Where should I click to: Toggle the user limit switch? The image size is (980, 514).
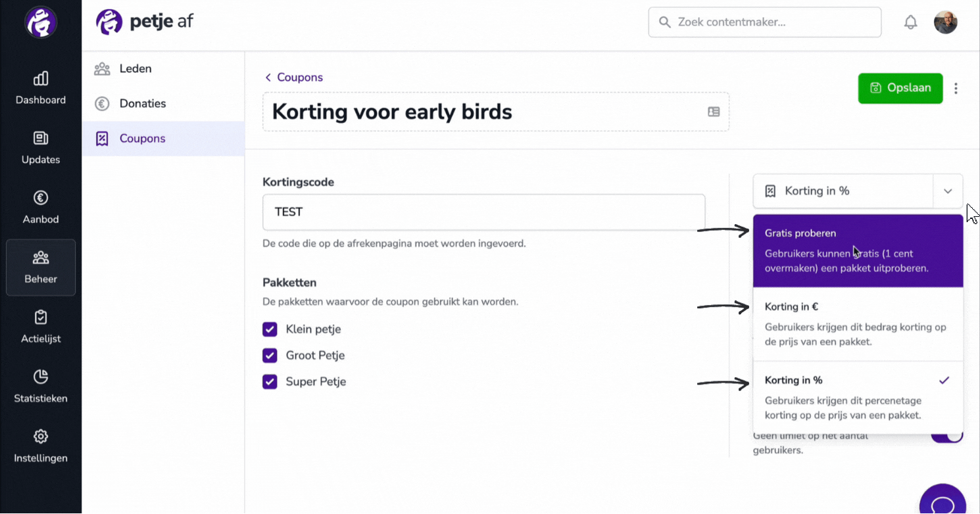coord(947,436)
